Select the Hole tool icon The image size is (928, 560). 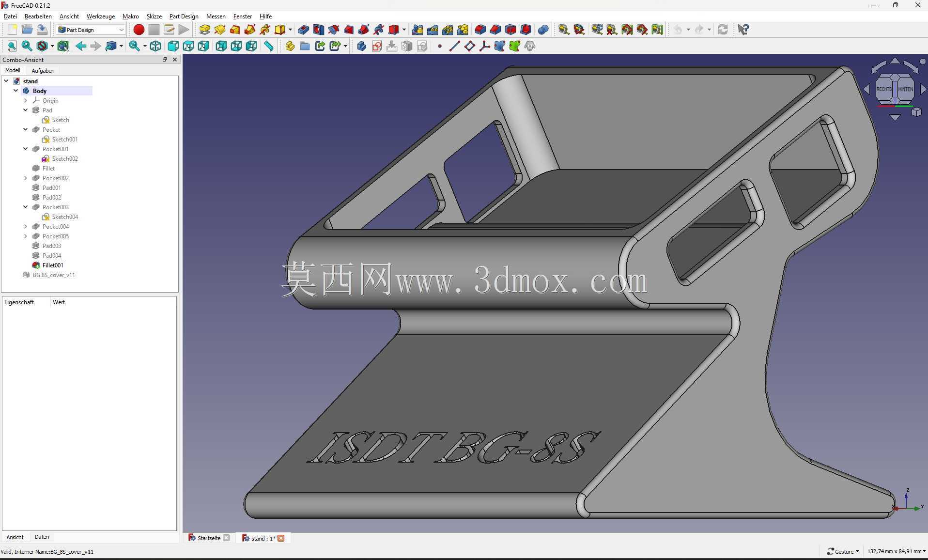tap(319, 30)
